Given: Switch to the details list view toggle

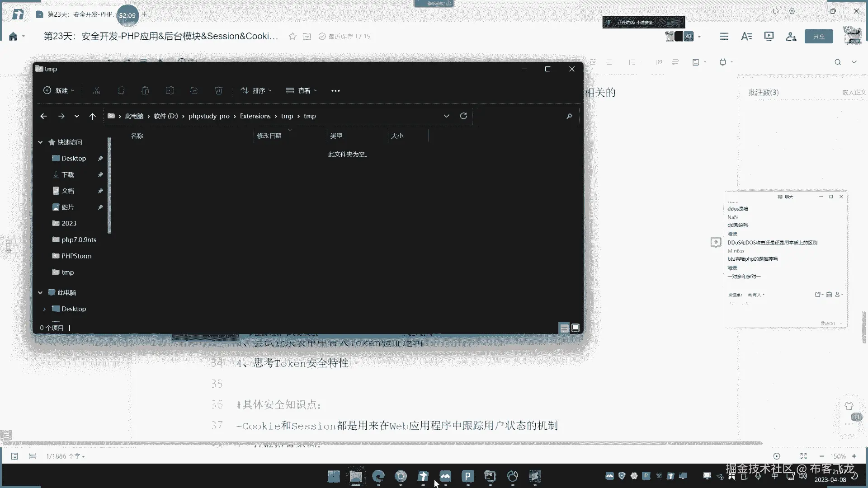Looking at the screenshot, I should click(564, 328).
